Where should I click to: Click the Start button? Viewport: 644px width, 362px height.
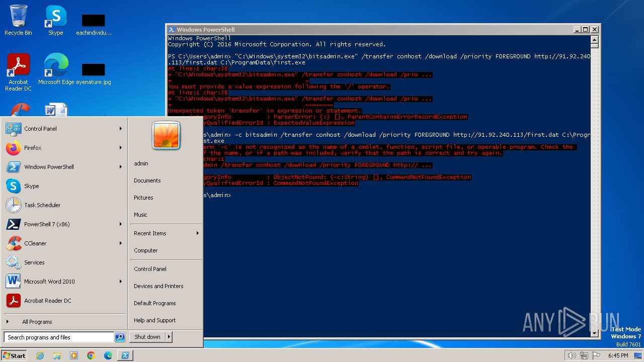pos(14,355)
